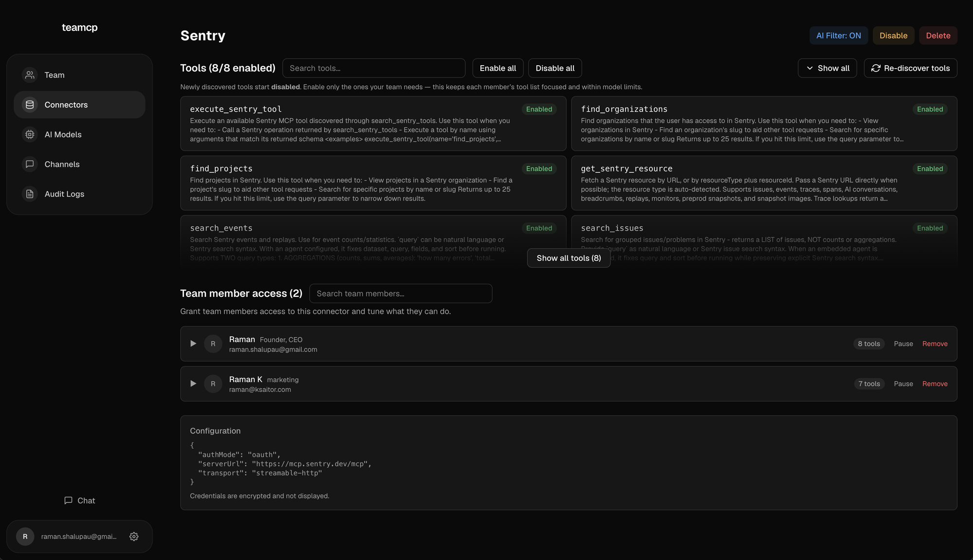This screenshot has height=560, width=973.
Task: Click the "transport": "streamable-http" line
Action: click(x=260, y=473)
